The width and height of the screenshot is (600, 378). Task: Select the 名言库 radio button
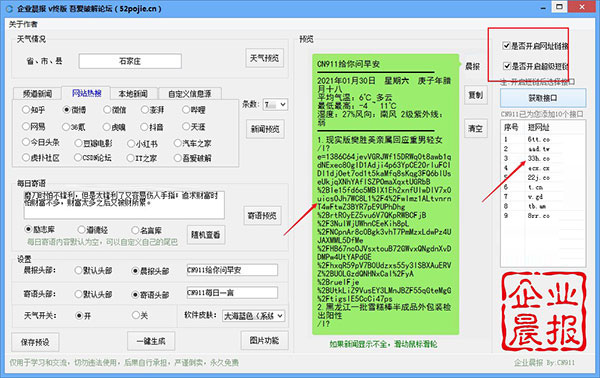tap(146, 230)
